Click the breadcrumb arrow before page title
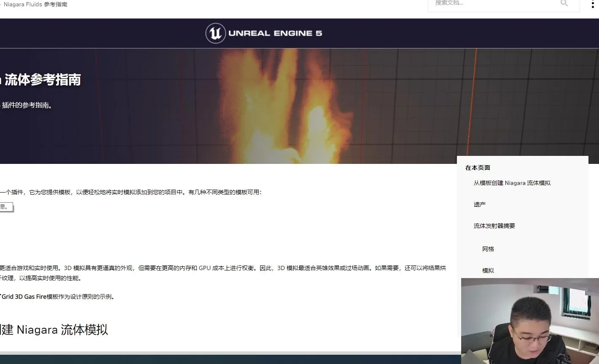 (2, 4)
